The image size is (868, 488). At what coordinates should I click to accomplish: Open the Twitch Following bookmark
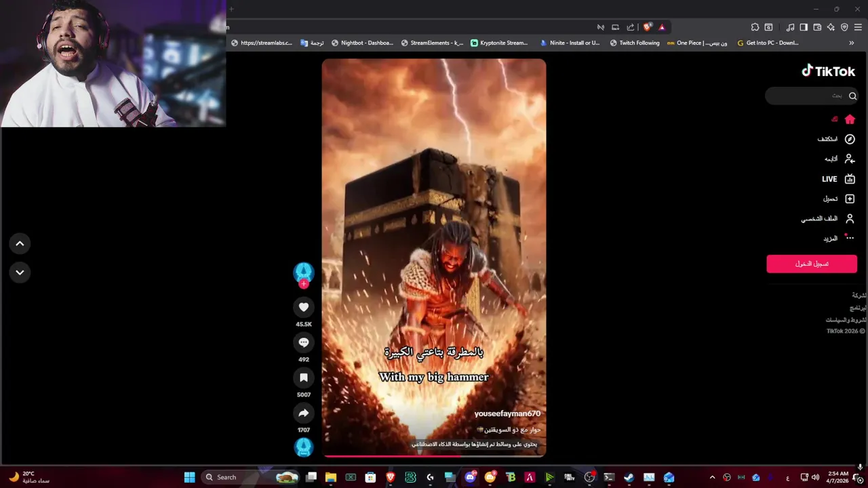click(x=635, y=43)
